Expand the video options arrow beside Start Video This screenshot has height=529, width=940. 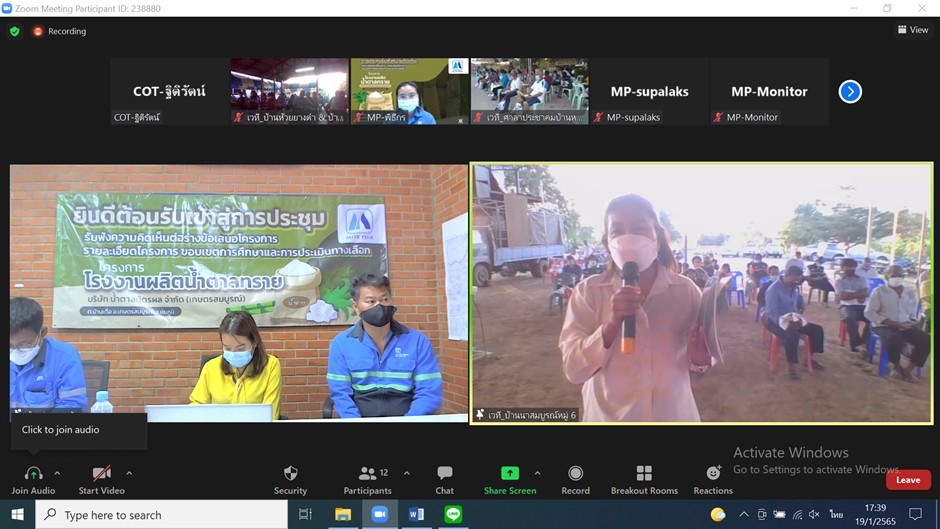click(129, 473)
